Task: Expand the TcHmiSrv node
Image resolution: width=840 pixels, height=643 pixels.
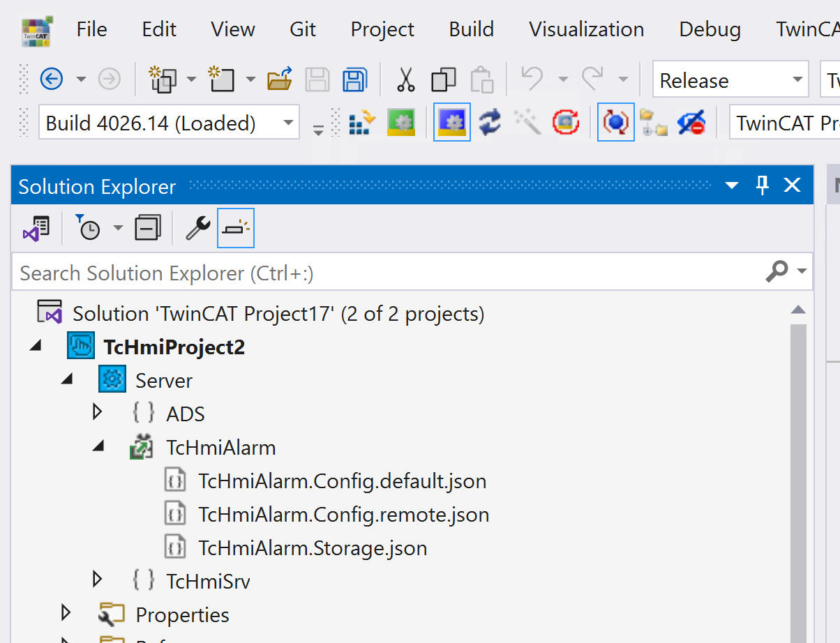Action: point(98,580)
